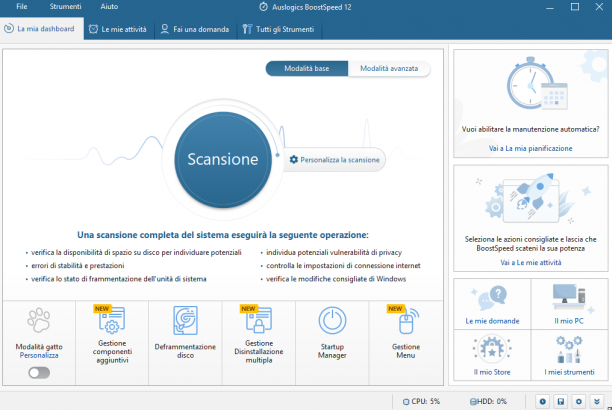Click the 'Una scansione completa del sistema' heading
612x410 pixels.
[223, 235]
